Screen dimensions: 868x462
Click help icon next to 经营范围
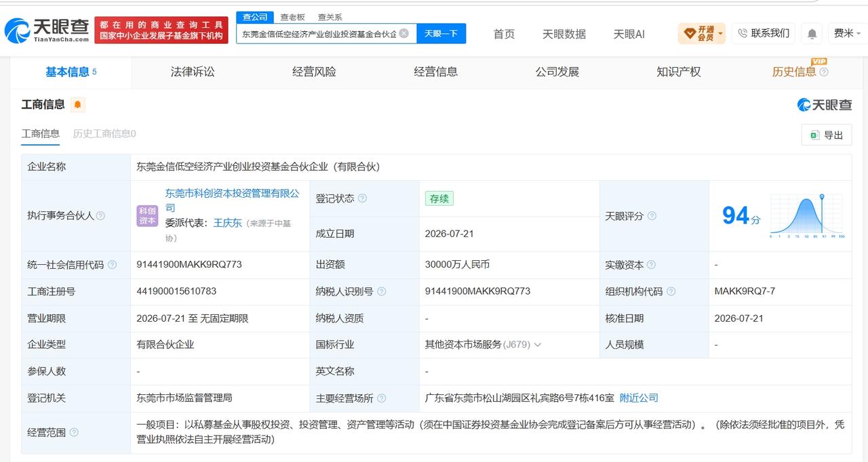point(74,432)
